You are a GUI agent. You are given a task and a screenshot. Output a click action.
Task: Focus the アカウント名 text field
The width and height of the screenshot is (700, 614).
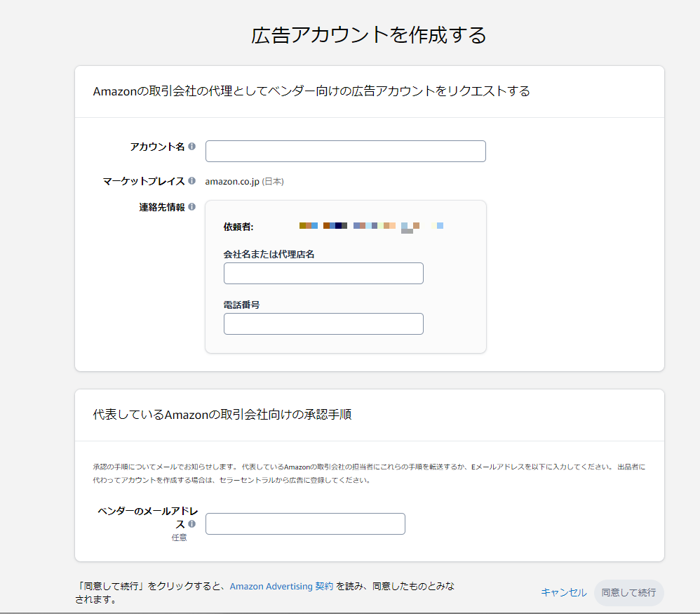click(345, 151)
